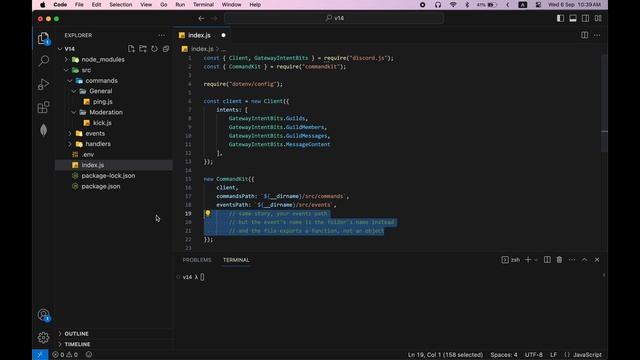This screenshot has height=360, width=640.
Task: Collapse the src folder
Action: tap(67, 70)
